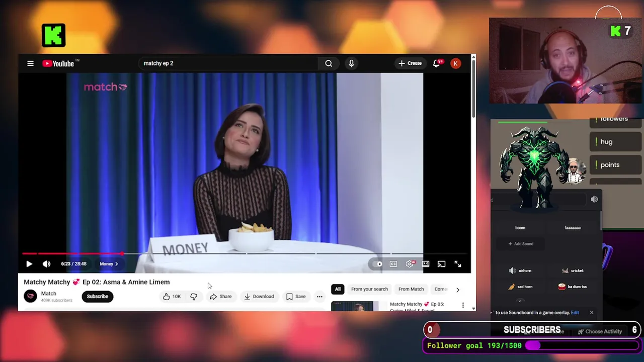Viewport: 644px width, 362px height.
Task: Mute the video with the speaker icon
Action: click(x=46, y=264)
